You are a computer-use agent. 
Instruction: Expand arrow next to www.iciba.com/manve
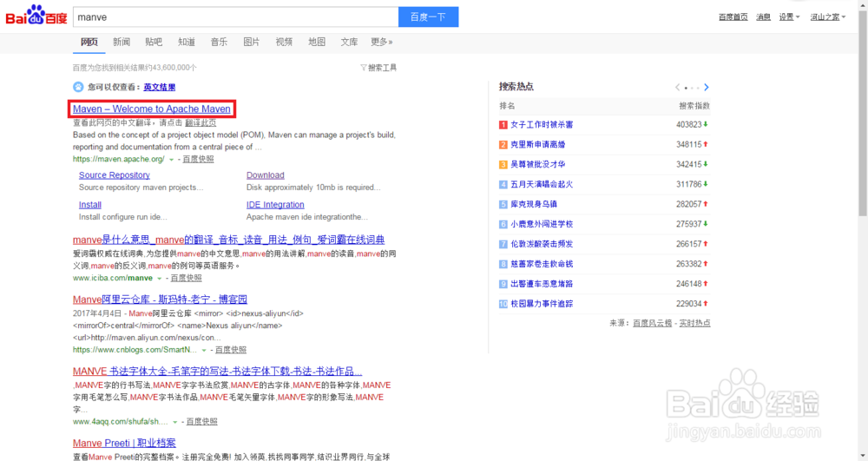pyautogui.click(x=160, y=279)
